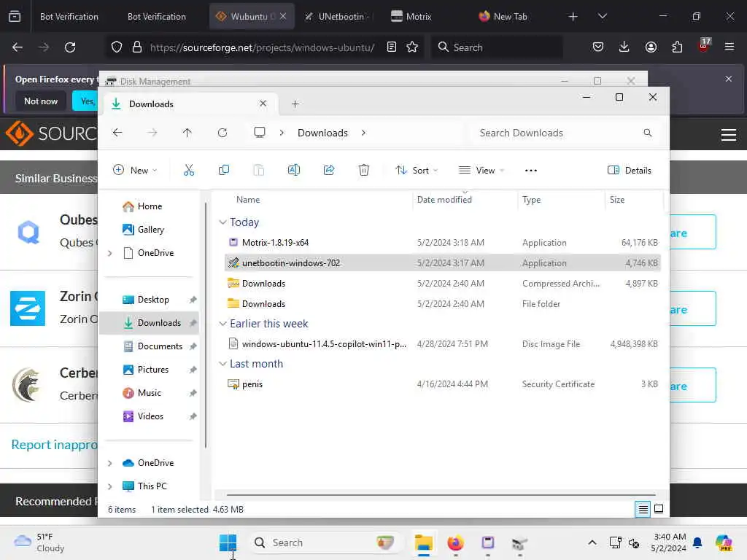Show hidden system tray icons

click(592, 542)
